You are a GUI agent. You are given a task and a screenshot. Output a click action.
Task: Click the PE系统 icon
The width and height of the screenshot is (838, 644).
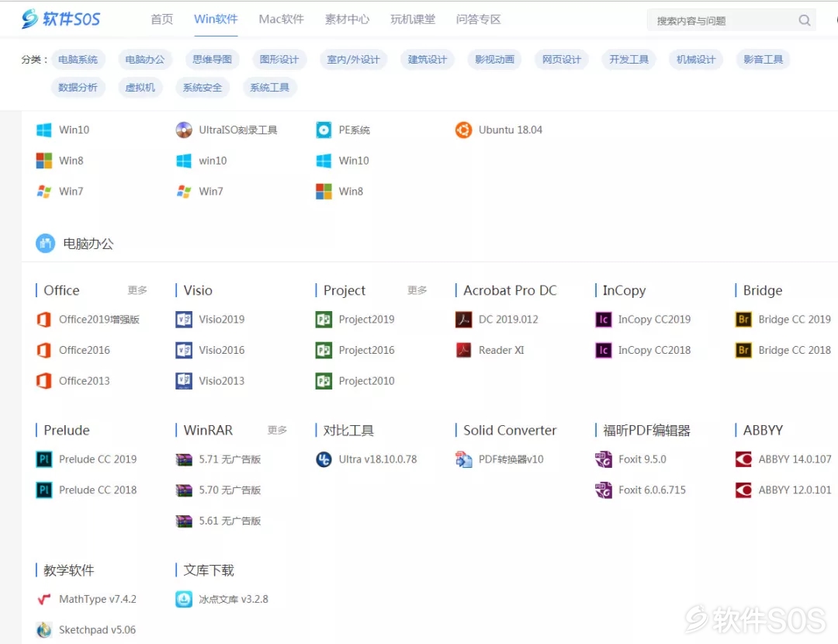pyautogui.click(x=324, y=130)
